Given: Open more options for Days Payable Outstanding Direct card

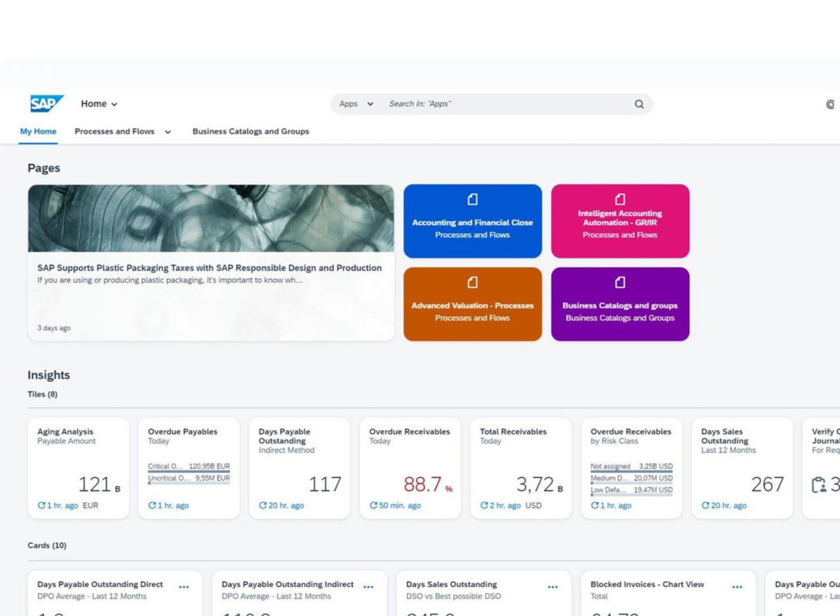Looking at the screenshot, I should coord(184,587).
